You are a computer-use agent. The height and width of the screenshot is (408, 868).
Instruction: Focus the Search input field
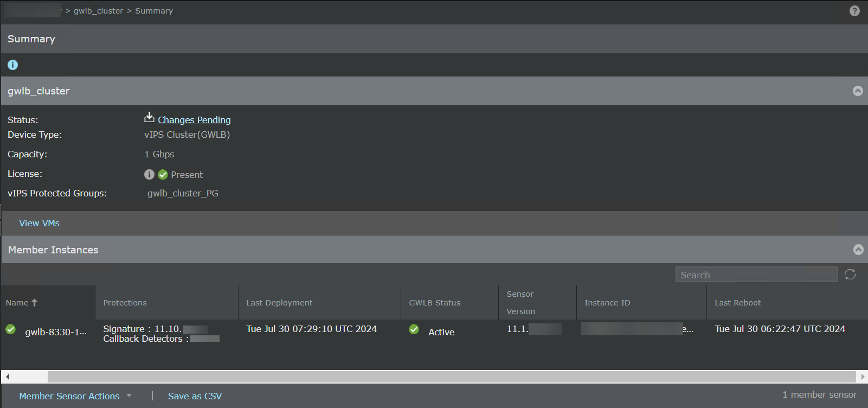[756, 275]
